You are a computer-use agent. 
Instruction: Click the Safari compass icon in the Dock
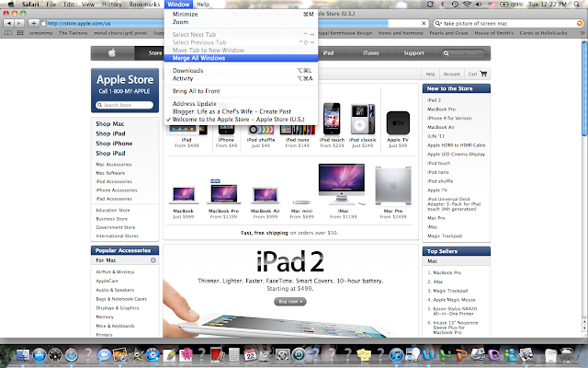[72, 354]
